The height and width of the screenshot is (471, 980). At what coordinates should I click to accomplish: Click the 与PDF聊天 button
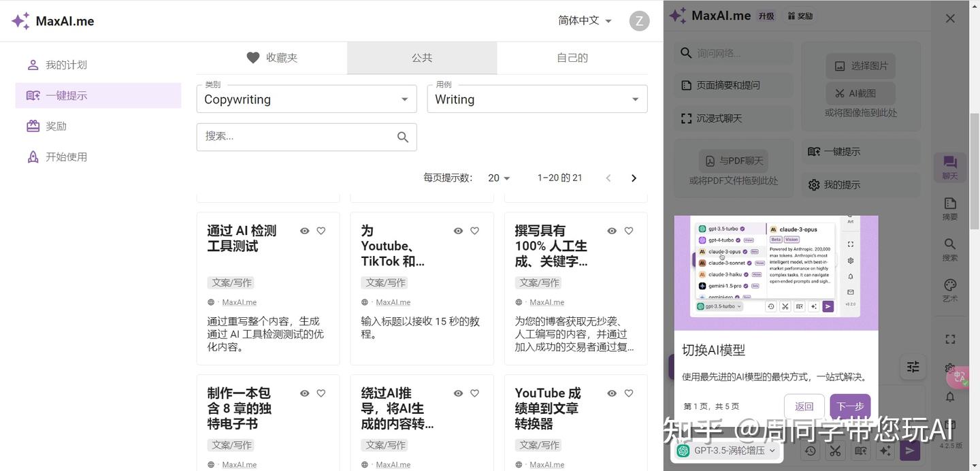coord(733,161)
